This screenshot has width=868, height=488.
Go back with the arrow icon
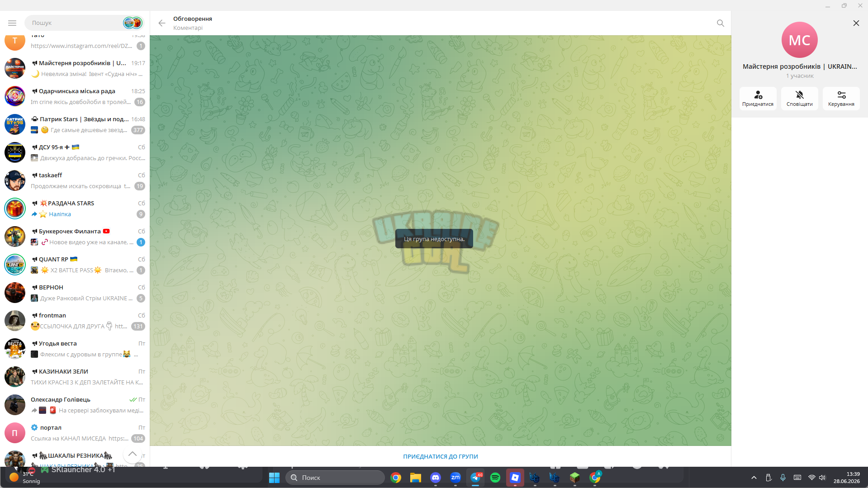point(162,23)
